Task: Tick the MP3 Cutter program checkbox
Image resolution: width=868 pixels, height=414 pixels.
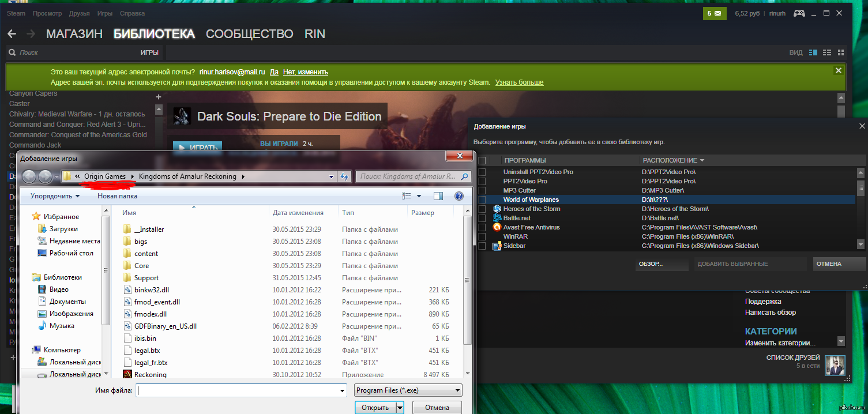Action: tap(482, 190)
